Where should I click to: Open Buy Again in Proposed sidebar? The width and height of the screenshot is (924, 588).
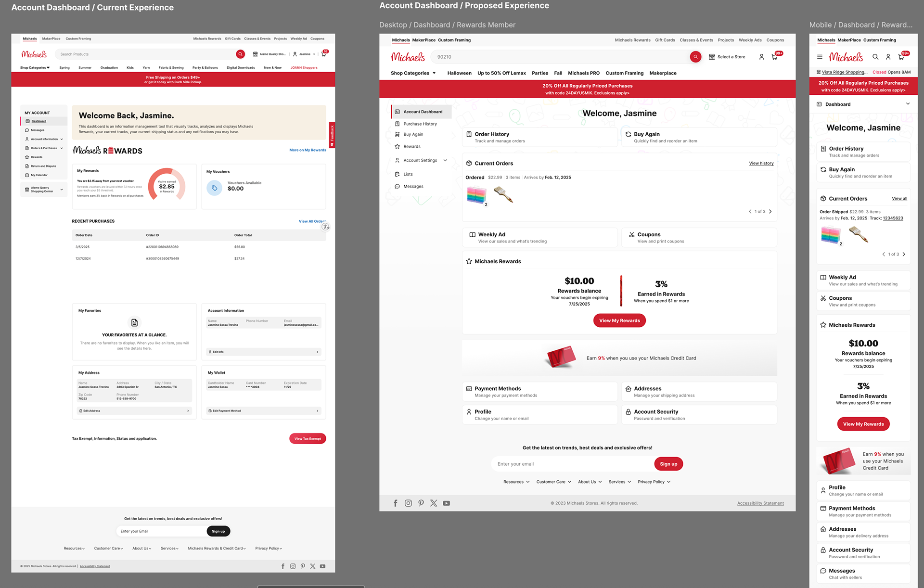[413, 134]
